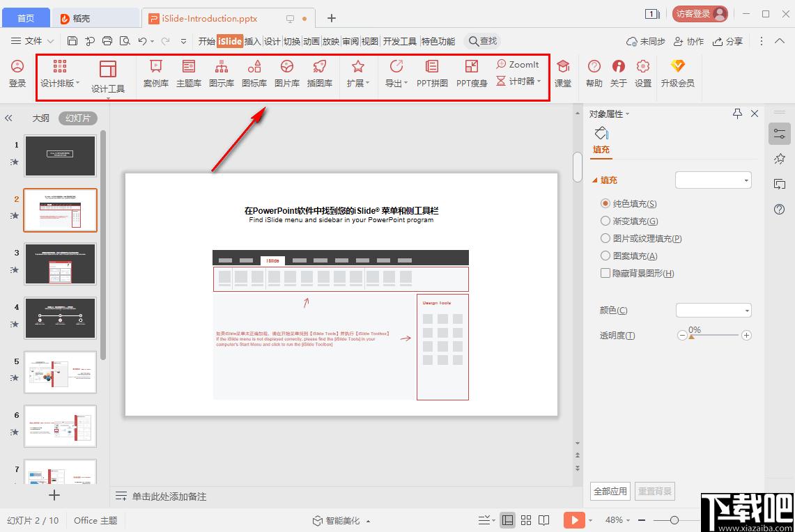795x532 pixels.
Task: Activate the ZoomIt tool
Action: (x=518, y=64)
